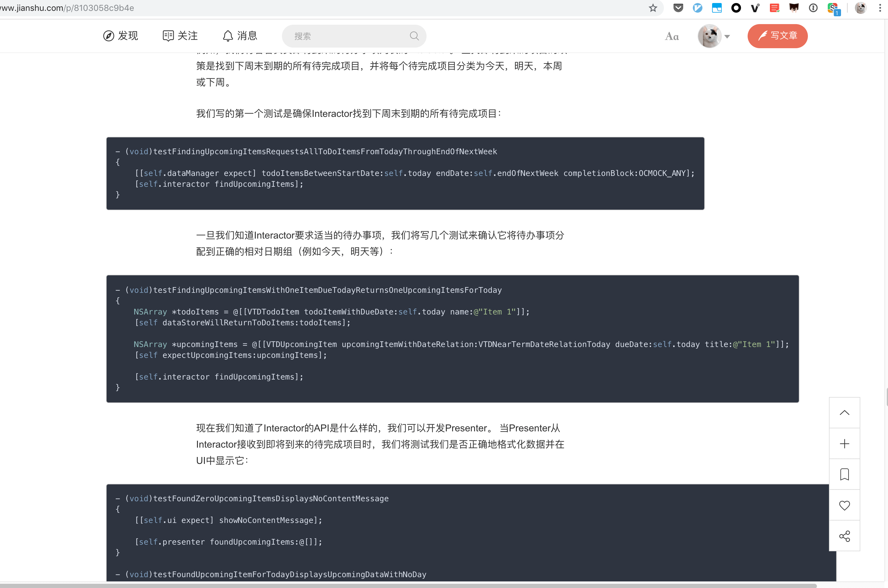Open font display settings via Aa icon

(672, 36)
